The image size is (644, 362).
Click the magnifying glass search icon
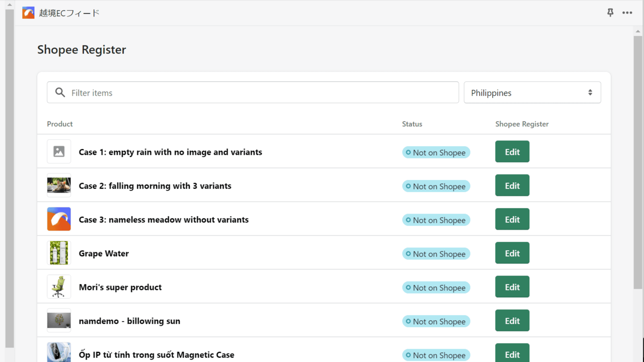point(60,93)
